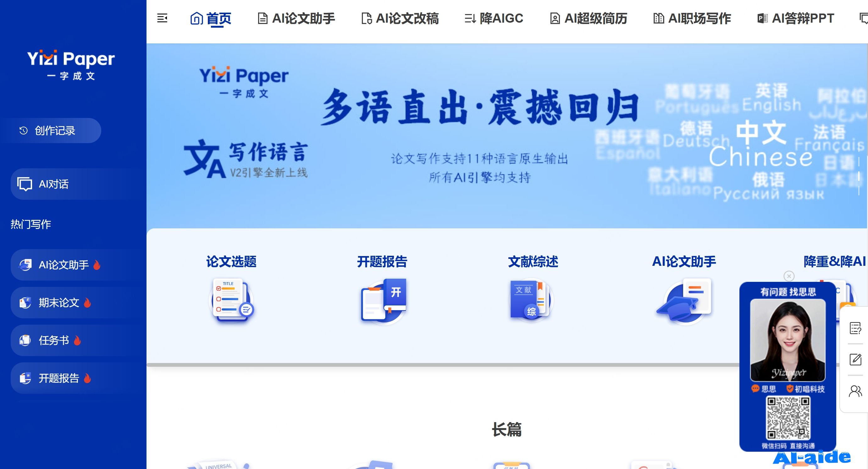This screenshot has height=469, width=868.
Task: Close the 有问题找思思 popup
Action: coord(789,276)
